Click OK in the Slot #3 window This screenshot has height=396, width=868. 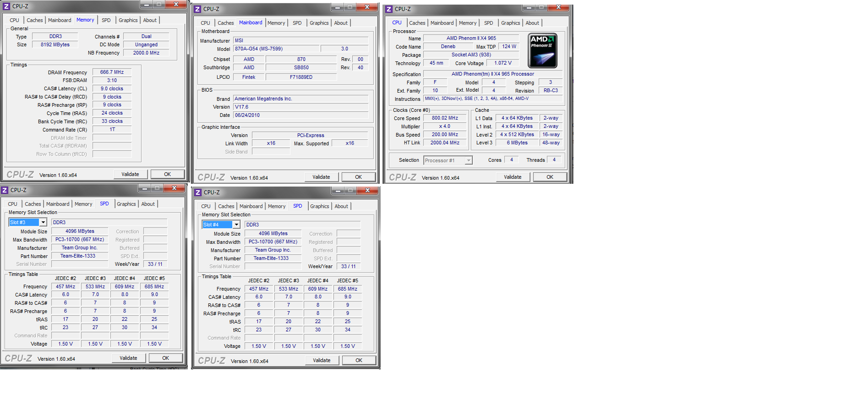click(x=166, y=358)
